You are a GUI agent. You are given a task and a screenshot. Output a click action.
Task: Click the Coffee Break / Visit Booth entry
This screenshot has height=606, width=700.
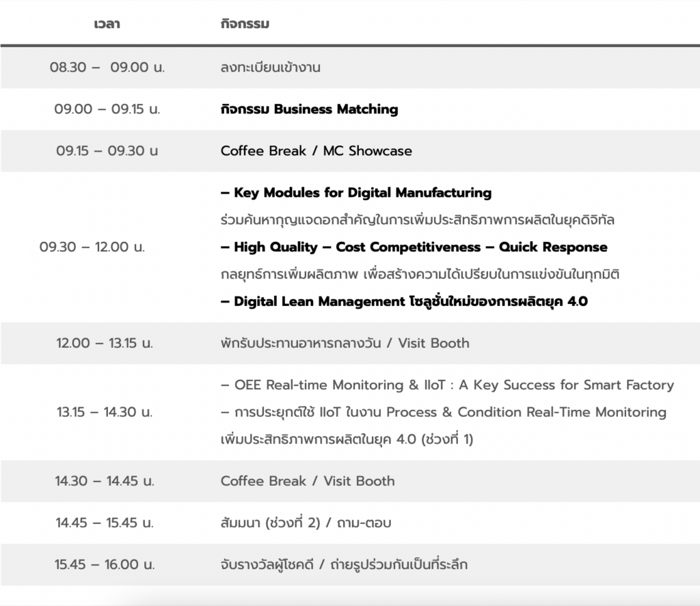[x=308, y=481]
